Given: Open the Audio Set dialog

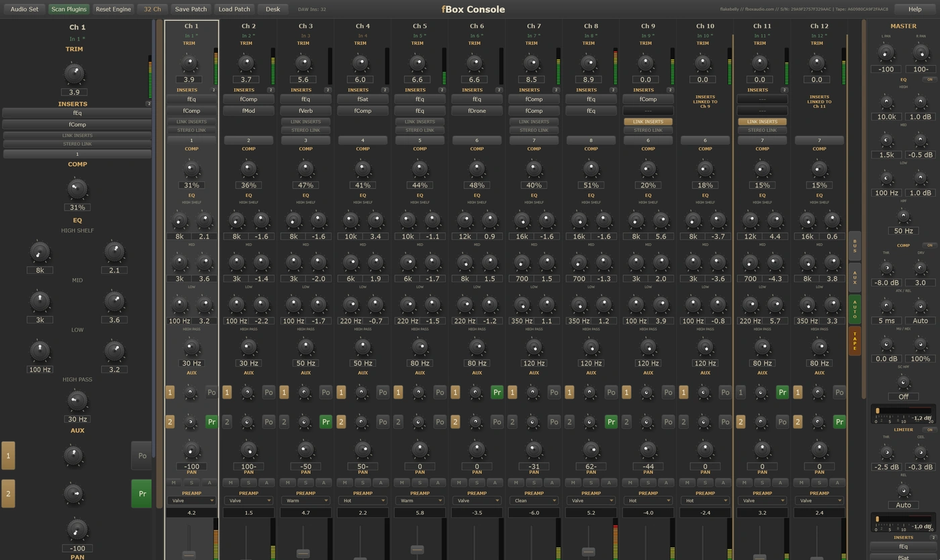Looking at the screenshot, I should pos(24,9).
